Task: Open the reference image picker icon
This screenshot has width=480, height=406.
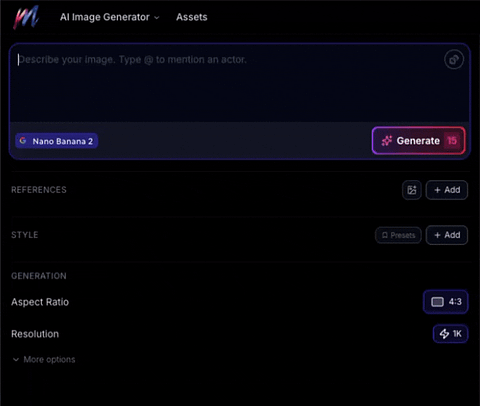Action: (x=412, y=190)
